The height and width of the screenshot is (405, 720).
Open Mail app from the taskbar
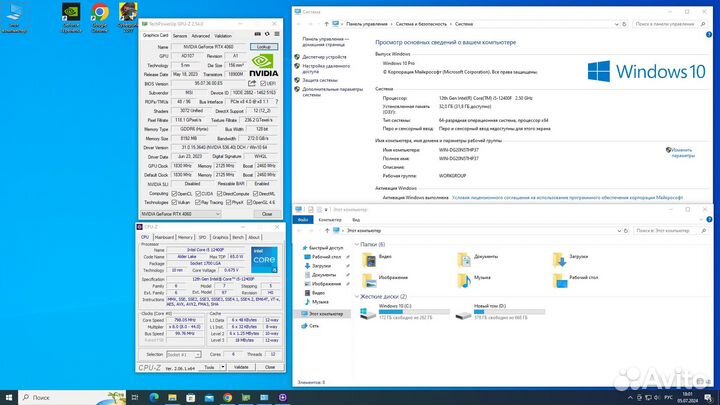coord(209,397)
